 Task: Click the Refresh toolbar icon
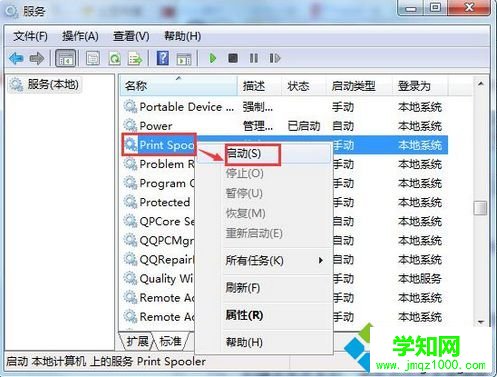click(115, 59)
